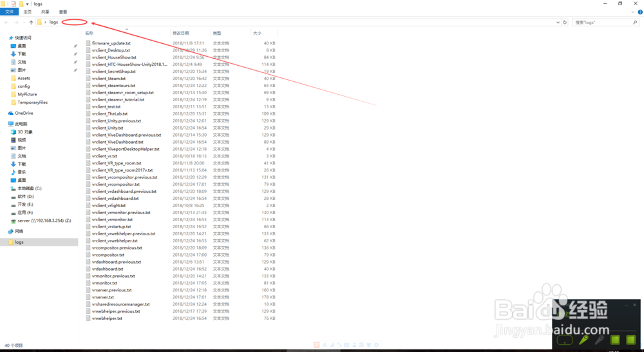This screenshot has height=352, width=644.
Task: Click the search magnifier icon
Action: tap(636, 22)
